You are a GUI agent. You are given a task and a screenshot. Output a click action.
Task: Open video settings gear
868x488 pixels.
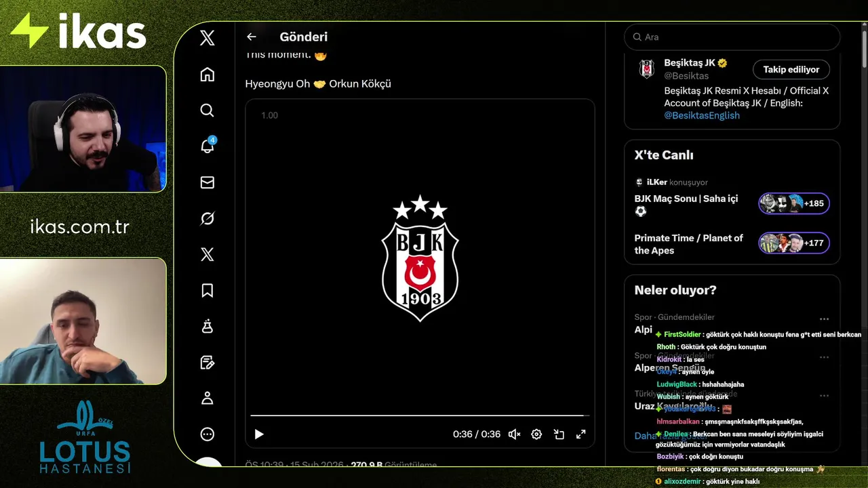536,434
